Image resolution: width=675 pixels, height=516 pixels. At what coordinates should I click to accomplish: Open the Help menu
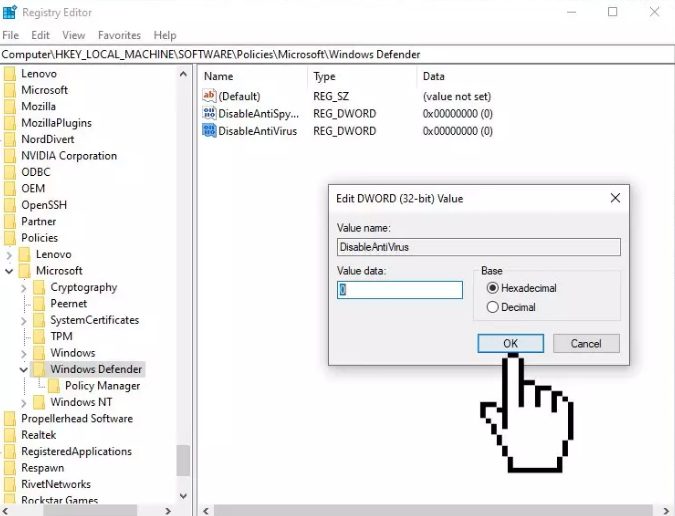[x=165, y=35]
